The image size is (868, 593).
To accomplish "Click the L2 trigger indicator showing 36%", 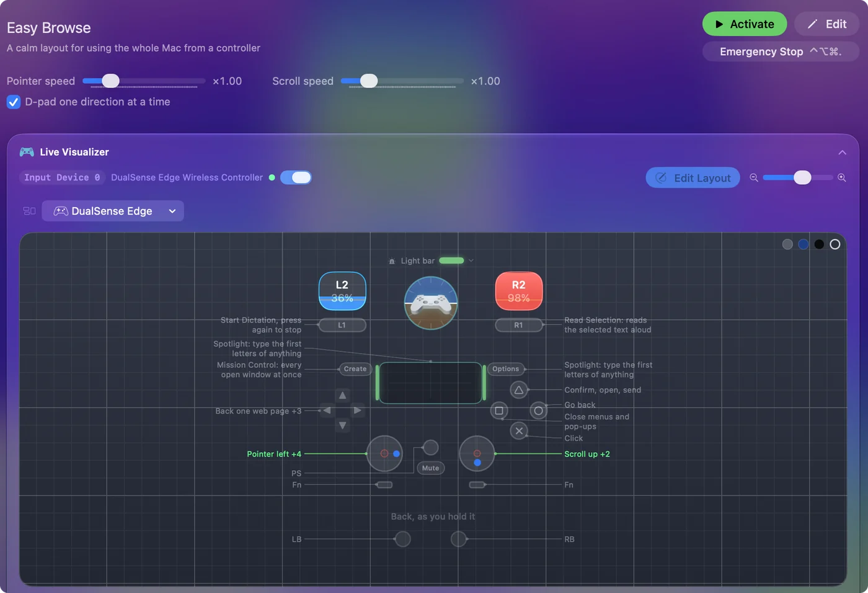I will click(x=342, y=291).
